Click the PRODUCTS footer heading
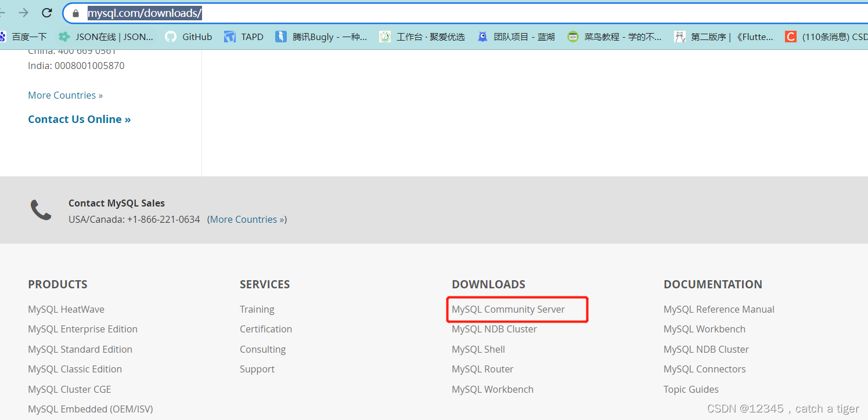The width and height of the screenshot is (868, 420). pos(57,284)
